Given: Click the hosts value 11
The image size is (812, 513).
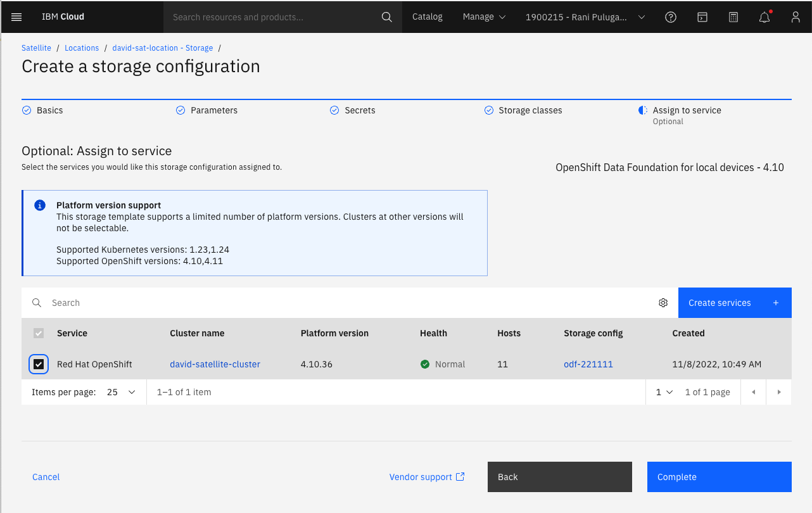Looking at the screenshot, I should 503,364.
